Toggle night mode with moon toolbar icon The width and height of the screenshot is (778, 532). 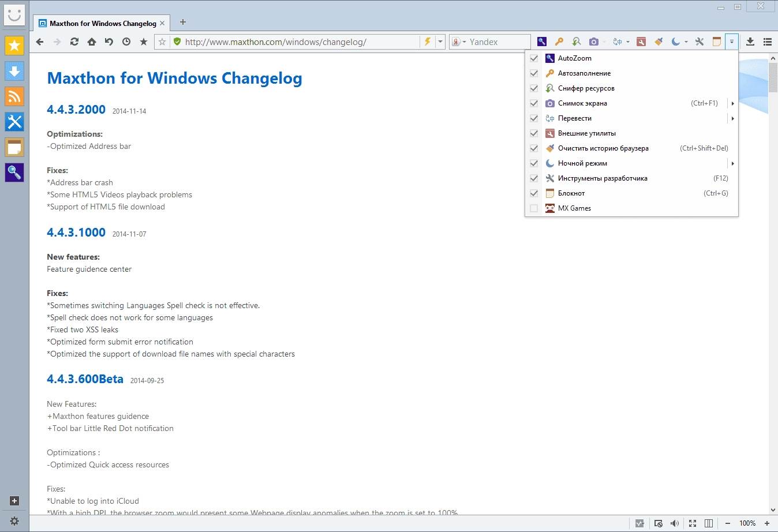click(676, 42)
